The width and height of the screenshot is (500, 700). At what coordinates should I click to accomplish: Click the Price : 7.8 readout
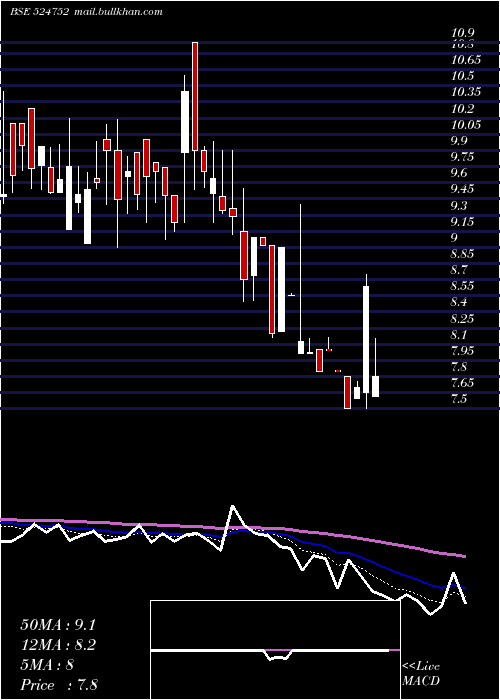59,685
